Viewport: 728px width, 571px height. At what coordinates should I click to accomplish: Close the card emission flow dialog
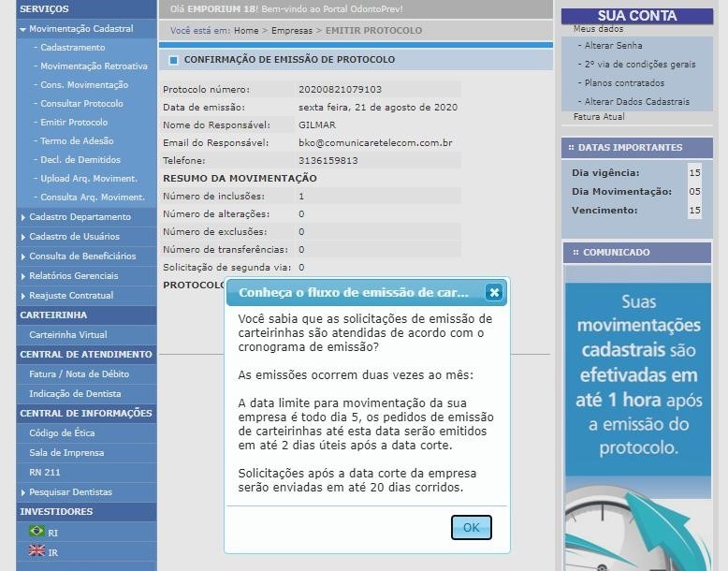(x=494, y=292)
